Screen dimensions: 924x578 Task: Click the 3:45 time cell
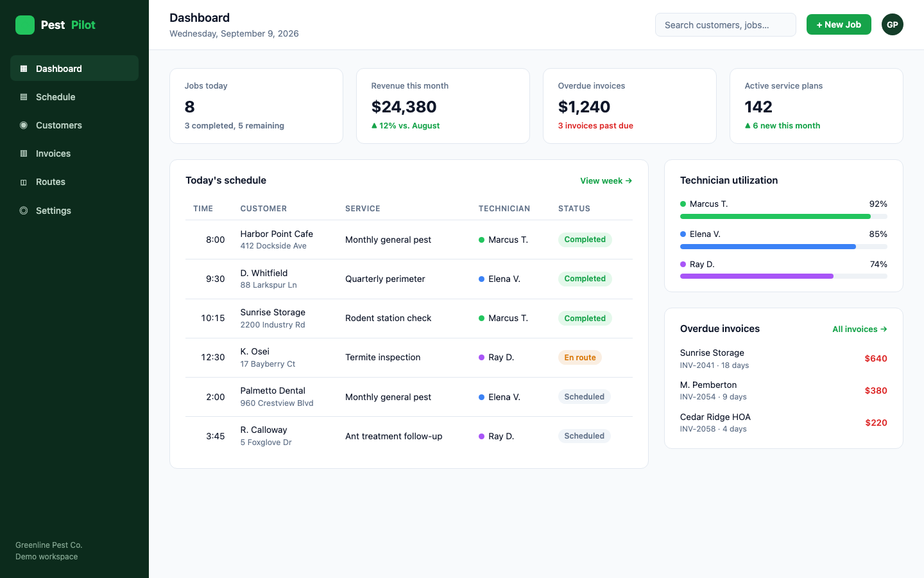coord(216,436)
